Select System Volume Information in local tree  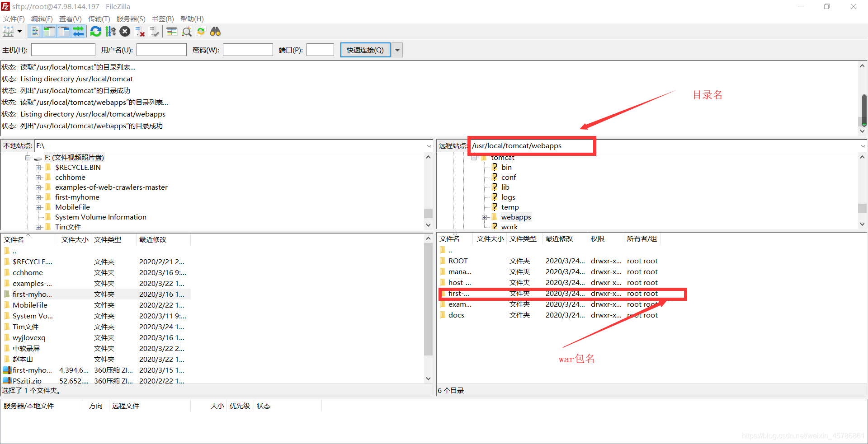point(101,217)
